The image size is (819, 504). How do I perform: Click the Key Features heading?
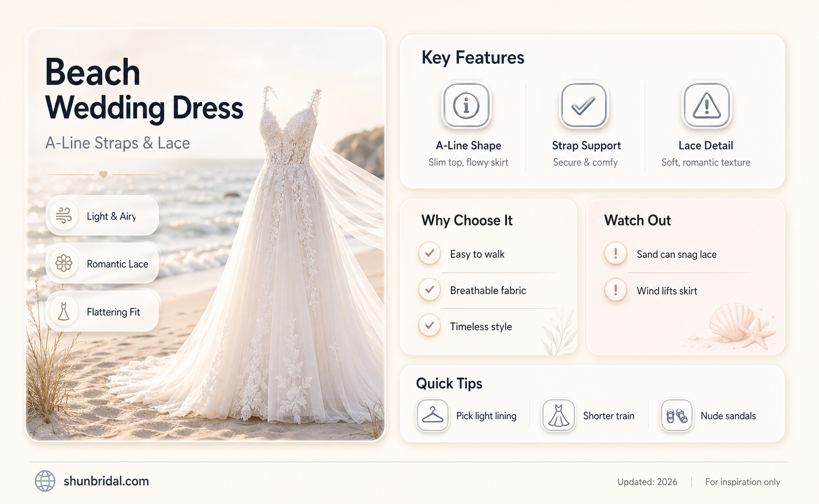click(x=473, y=58)
